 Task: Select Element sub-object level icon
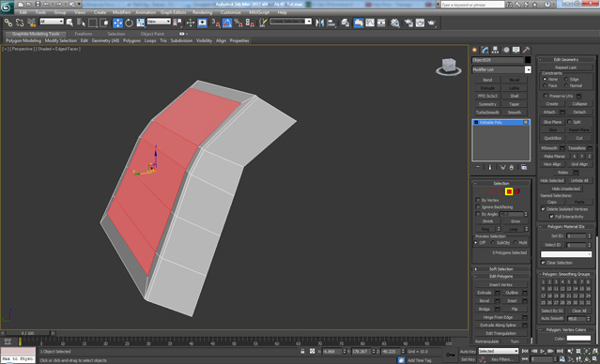(x=517, y=191)
